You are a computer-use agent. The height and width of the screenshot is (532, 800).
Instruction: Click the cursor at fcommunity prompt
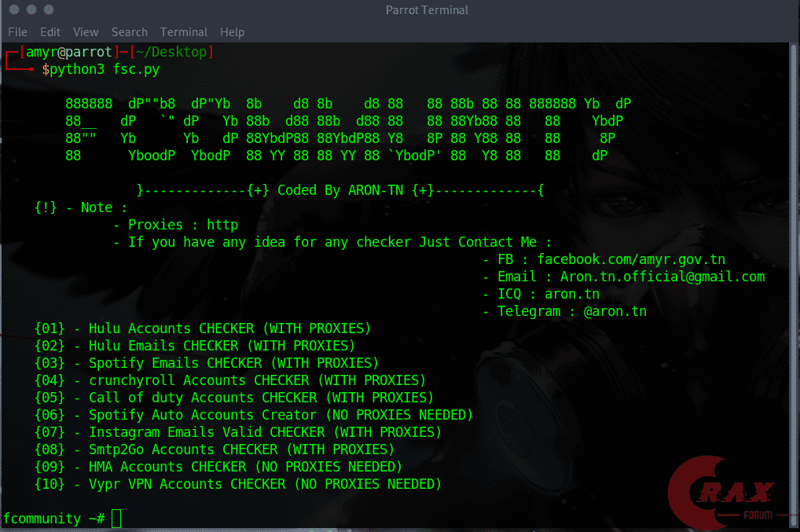116,518
